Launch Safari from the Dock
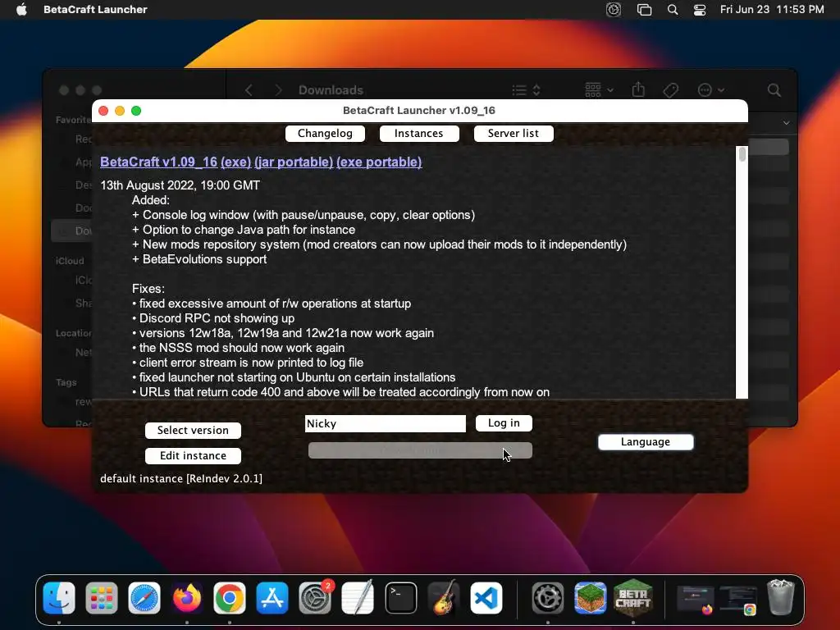 coord(144,598)
